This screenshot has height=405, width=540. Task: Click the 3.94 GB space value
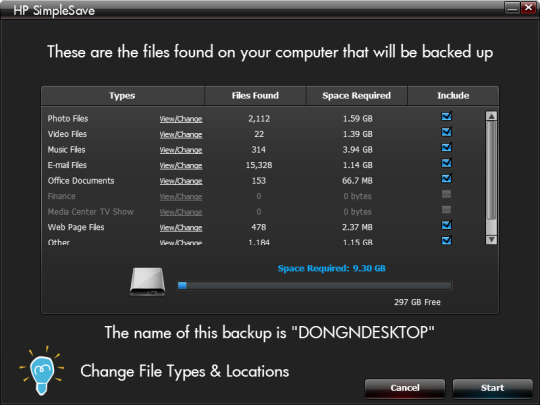pyautogui.click(x=357, y=150)
